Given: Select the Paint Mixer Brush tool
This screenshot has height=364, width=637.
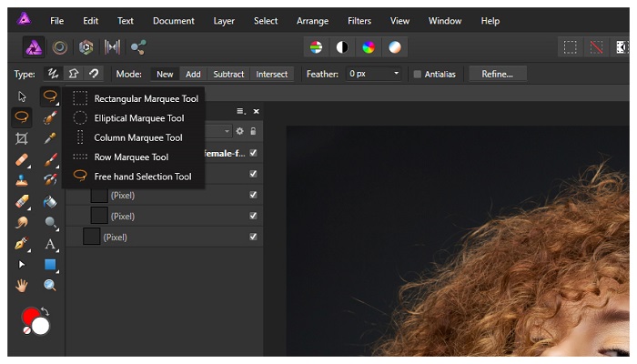Looking at the screenshot, I should (x=50, y=180).
